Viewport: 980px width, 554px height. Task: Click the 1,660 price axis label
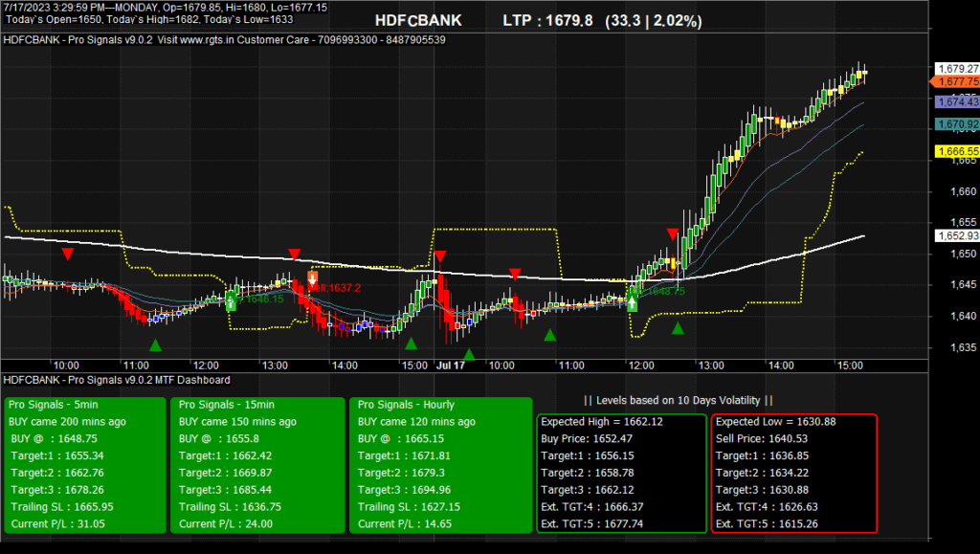[963, 191]
